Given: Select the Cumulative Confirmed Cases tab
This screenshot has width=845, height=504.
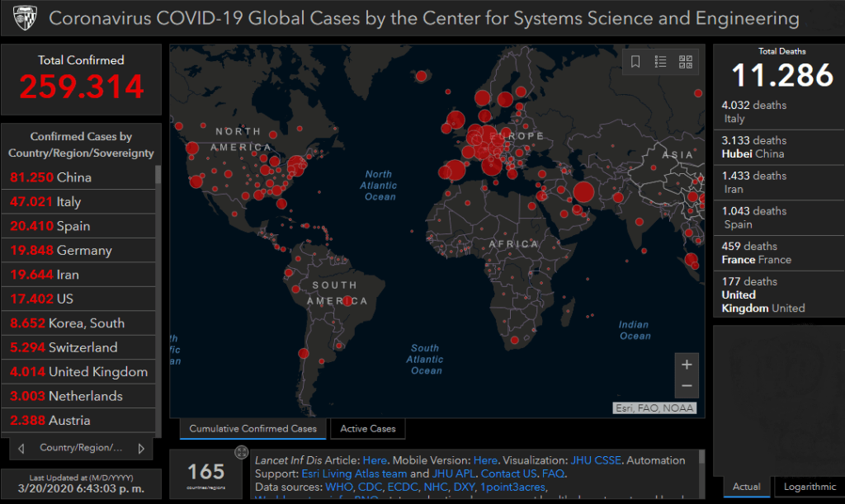Looking at the screenshot, I should tap(253, 429).
